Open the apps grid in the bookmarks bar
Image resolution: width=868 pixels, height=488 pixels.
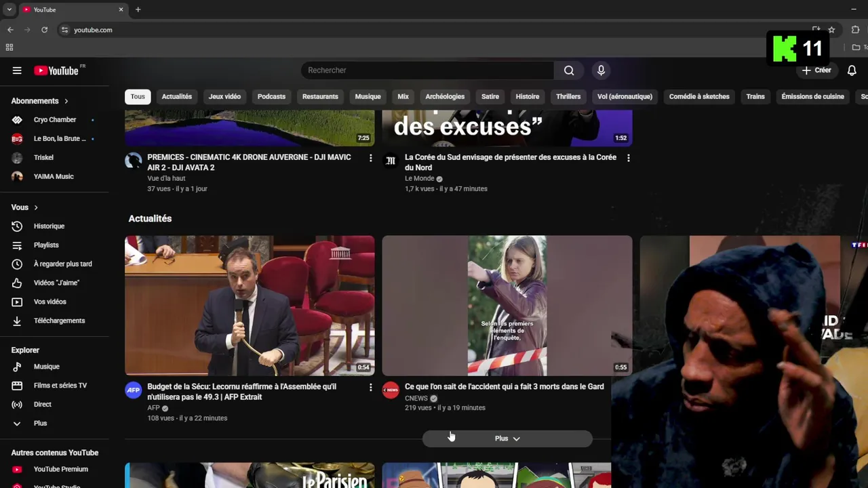pyautogui.click(x=9, y=47)
